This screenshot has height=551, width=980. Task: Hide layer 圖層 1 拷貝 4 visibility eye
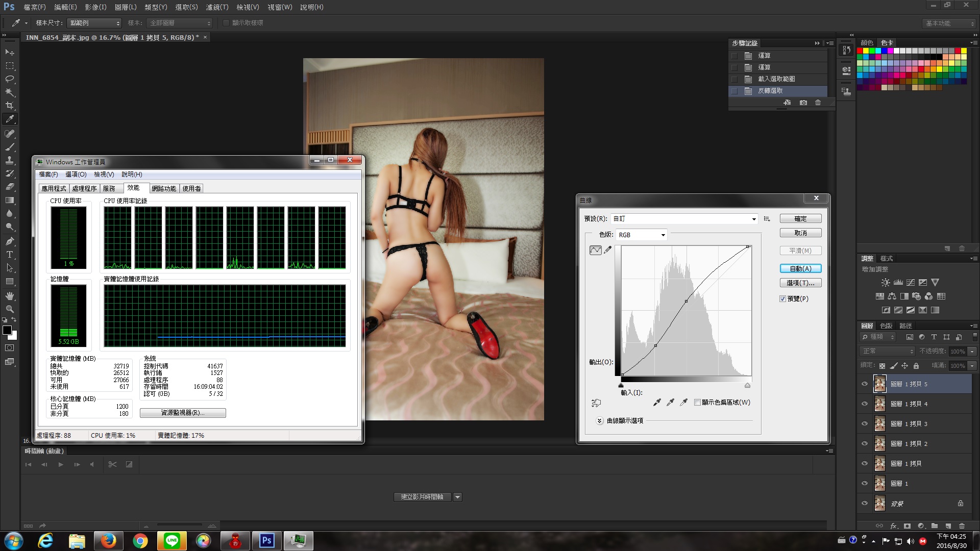(x=865, y=404)
